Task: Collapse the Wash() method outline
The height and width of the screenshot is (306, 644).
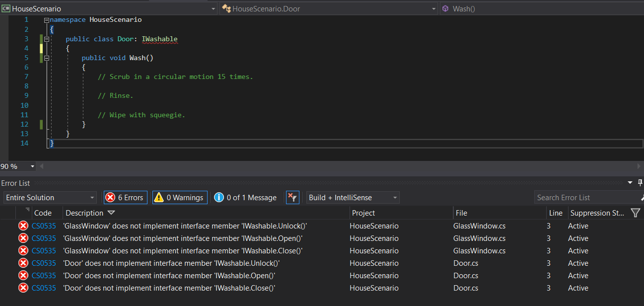Action: coord(47,58)
